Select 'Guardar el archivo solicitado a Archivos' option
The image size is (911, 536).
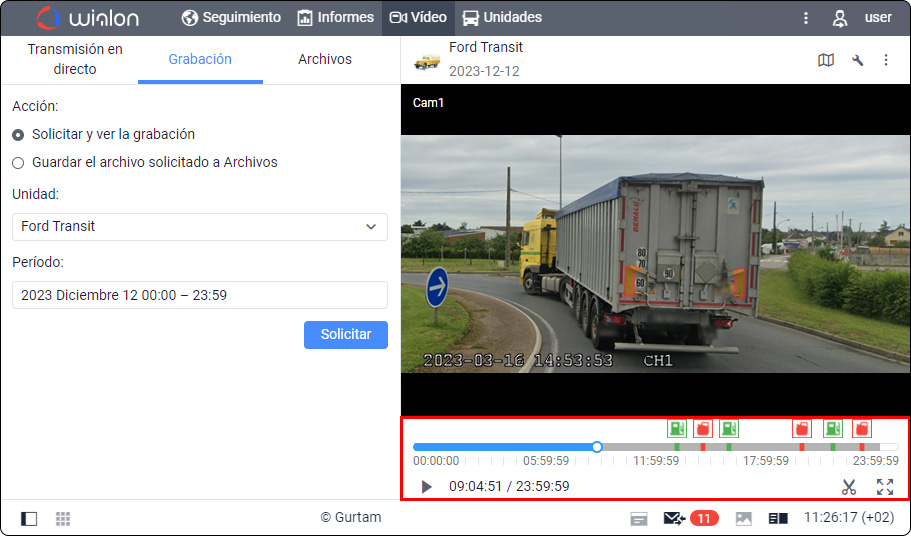(18, 162)
